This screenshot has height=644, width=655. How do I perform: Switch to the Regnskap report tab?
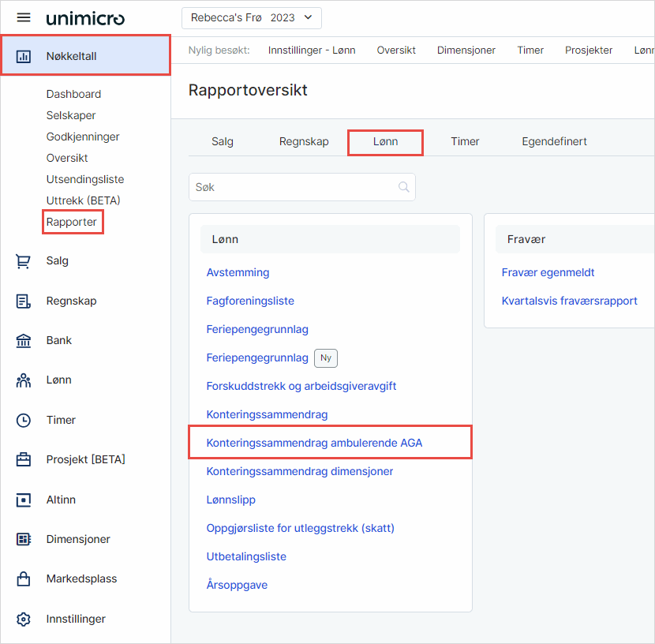pyautogui.click(x=304, y=142)
